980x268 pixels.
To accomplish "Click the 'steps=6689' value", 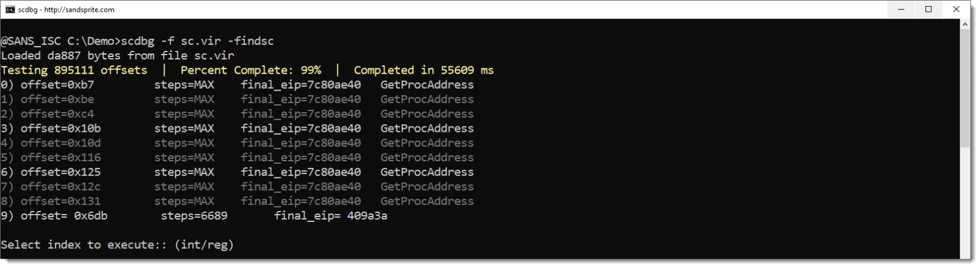I will 194,216.
